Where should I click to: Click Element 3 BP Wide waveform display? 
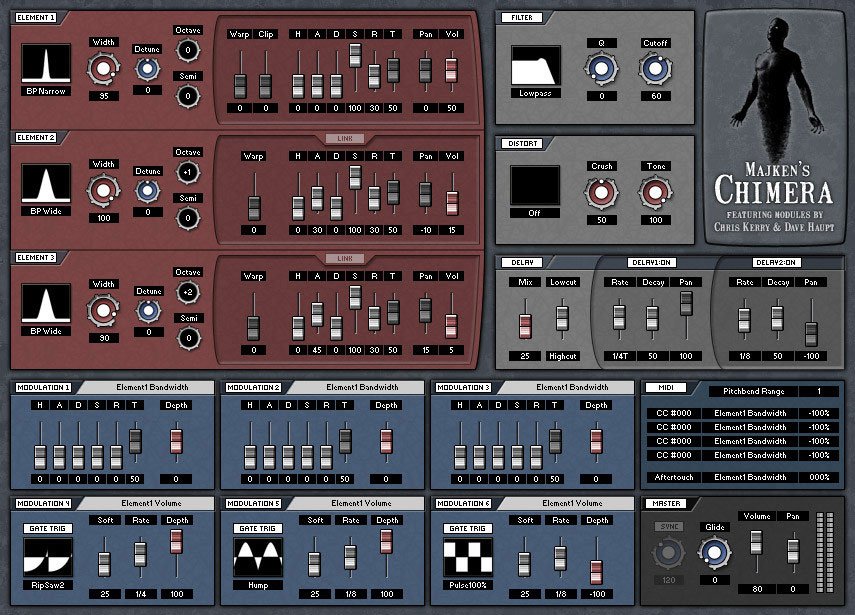click(46, 304)
